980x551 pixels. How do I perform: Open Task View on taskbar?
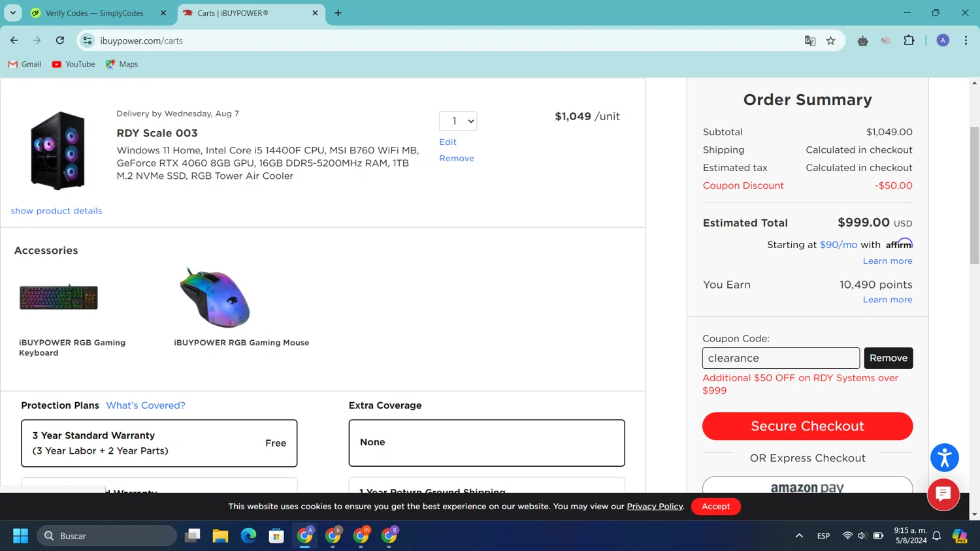click(x=192, y=536)
